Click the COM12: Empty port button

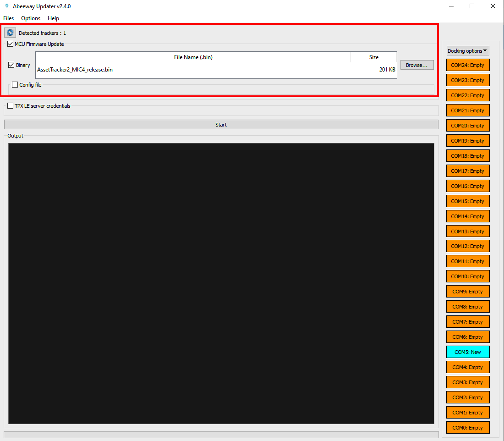tap(468, 246)
